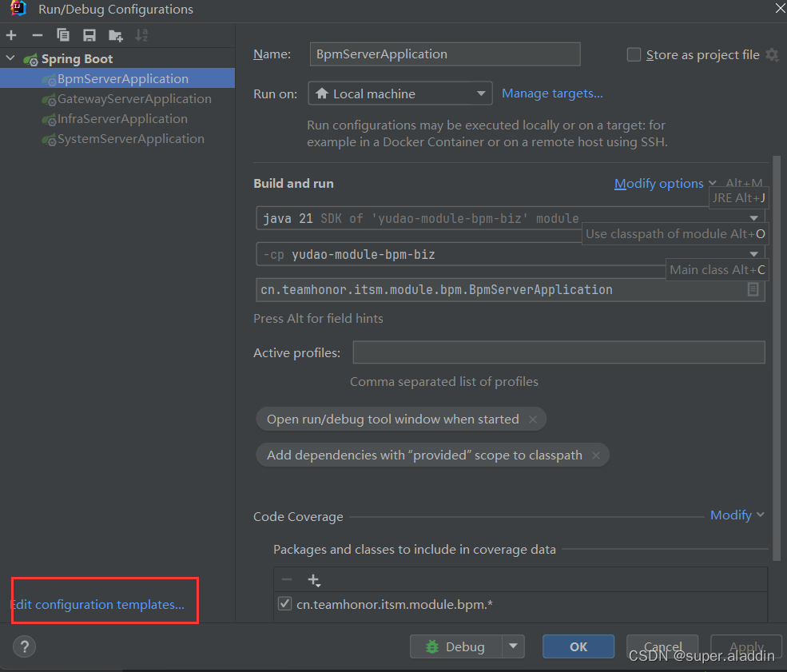Select GatewayServerApplication in the configuration tree
The image size is (787, 672).
pyautogui.click(x=117, y=99)
